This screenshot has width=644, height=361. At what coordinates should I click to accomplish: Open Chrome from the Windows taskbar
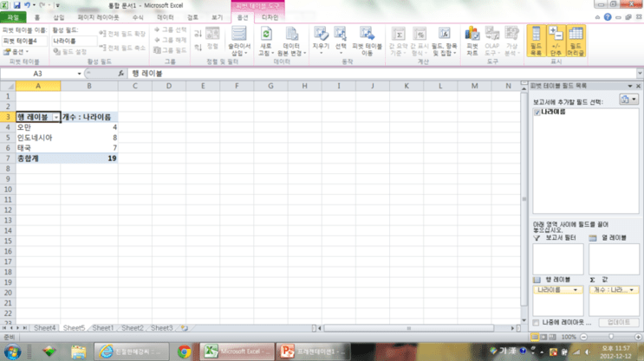(x=184, y=351)
